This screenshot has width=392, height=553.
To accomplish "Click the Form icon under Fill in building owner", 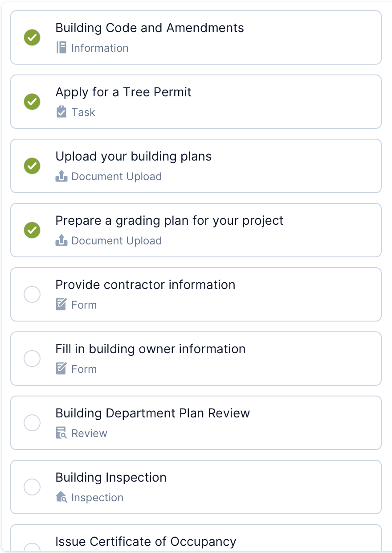I will point(61,369).
